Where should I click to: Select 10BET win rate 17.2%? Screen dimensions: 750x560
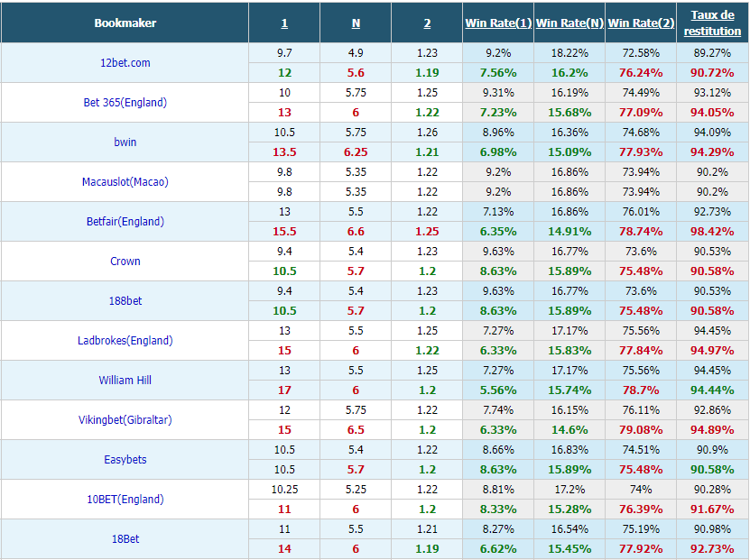[x=569, y=490]
